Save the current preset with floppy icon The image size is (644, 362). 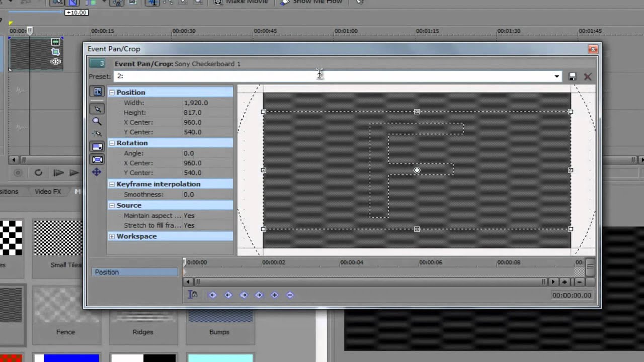572,77
